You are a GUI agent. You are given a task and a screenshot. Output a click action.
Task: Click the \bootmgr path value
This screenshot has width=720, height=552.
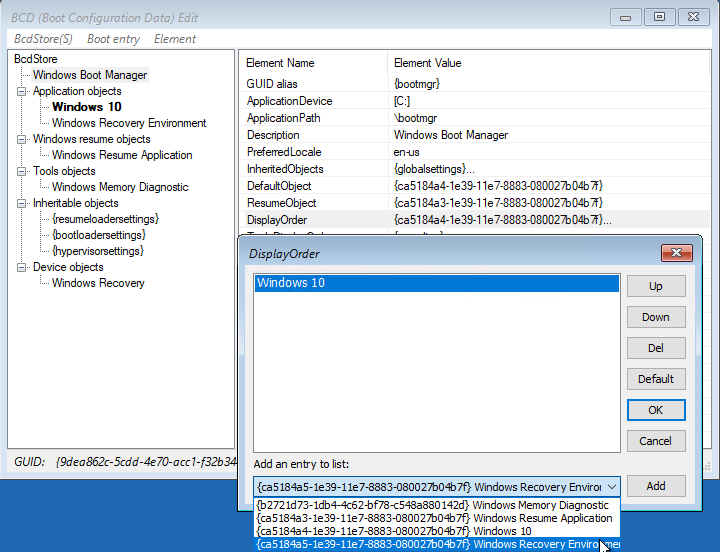[x=415, y=118]
